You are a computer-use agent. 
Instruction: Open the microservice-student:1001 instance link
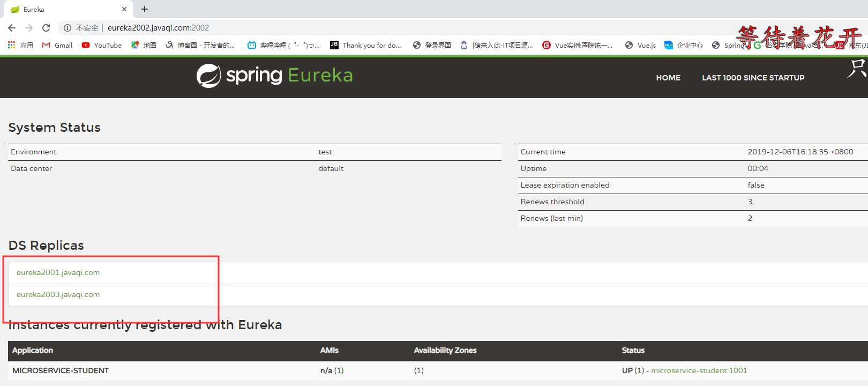tap(699, 370)
